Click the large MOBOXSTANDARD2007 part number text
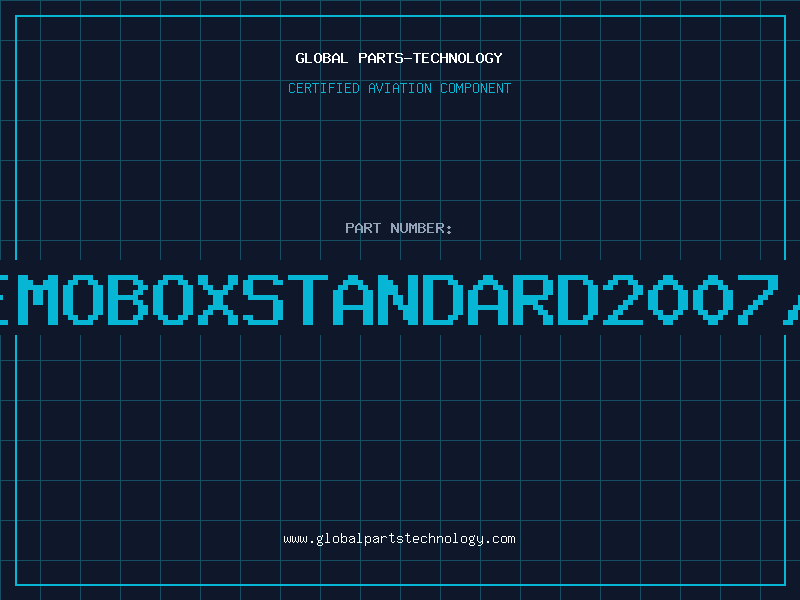The height and width of the screenshot is (600, 800). pyautogui.click(x=400, y=299)
